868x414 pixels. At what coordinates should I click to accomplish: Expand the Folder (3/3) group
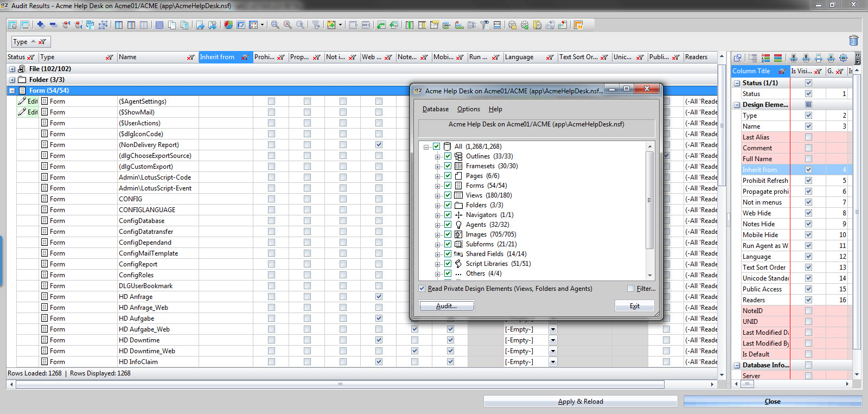[x=12, y=80]
